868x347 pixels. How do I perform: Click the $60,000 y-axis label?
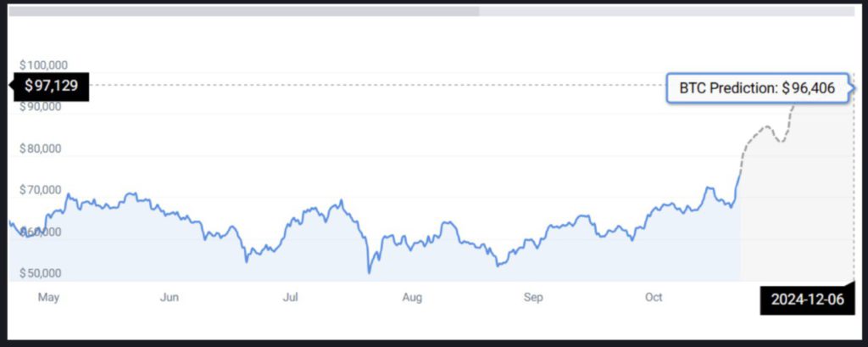coord(41,231)
